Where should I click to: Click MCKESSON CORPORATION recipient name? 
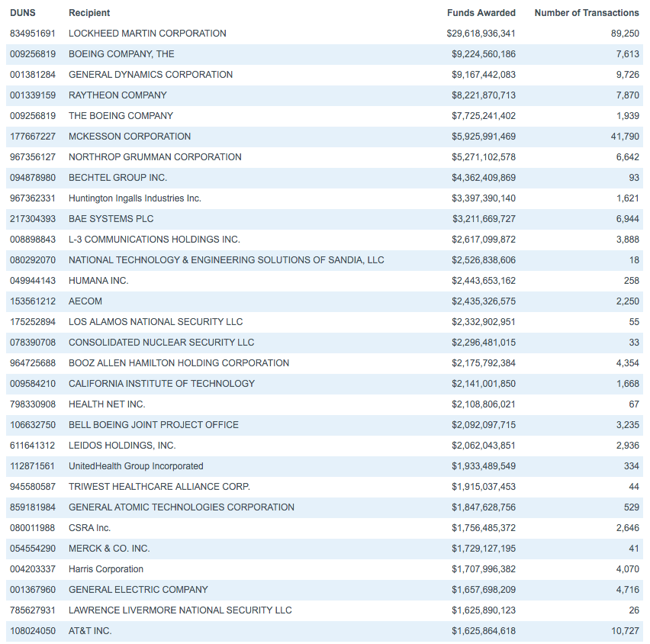pos(130,137)
